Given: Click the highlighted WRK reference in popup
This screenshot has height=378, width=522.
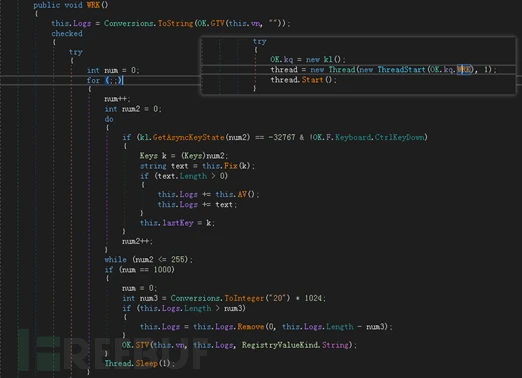Looking at the screenshot, I should (x=464, y=70).
